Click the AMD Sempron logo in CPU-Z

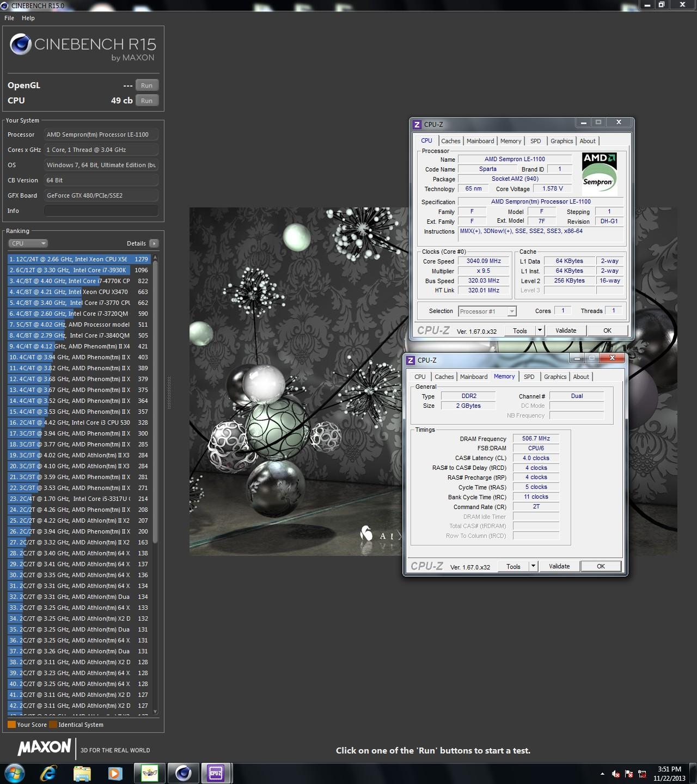[x=599, y=173]
